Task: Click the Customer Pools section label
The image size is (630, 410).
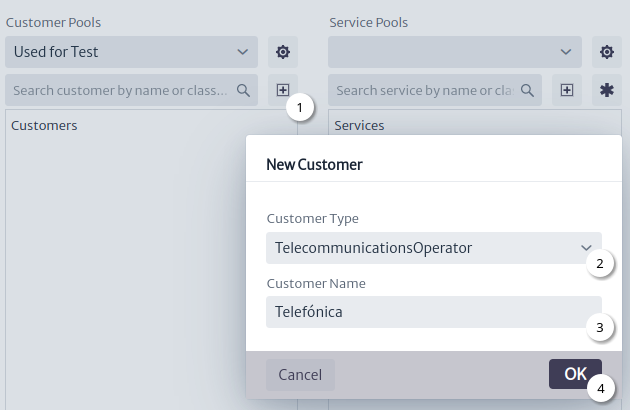Action: pos(53,23)
